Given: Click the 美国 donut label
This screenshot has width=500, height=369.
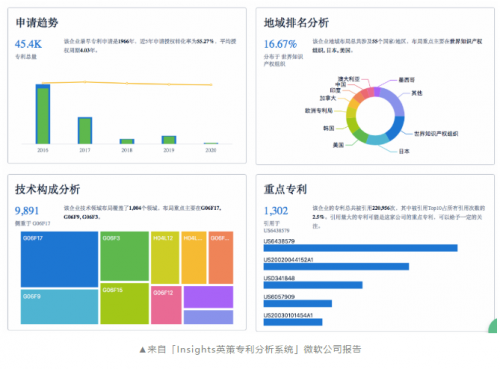Looking at the screenshot, I should coord(338,145).
